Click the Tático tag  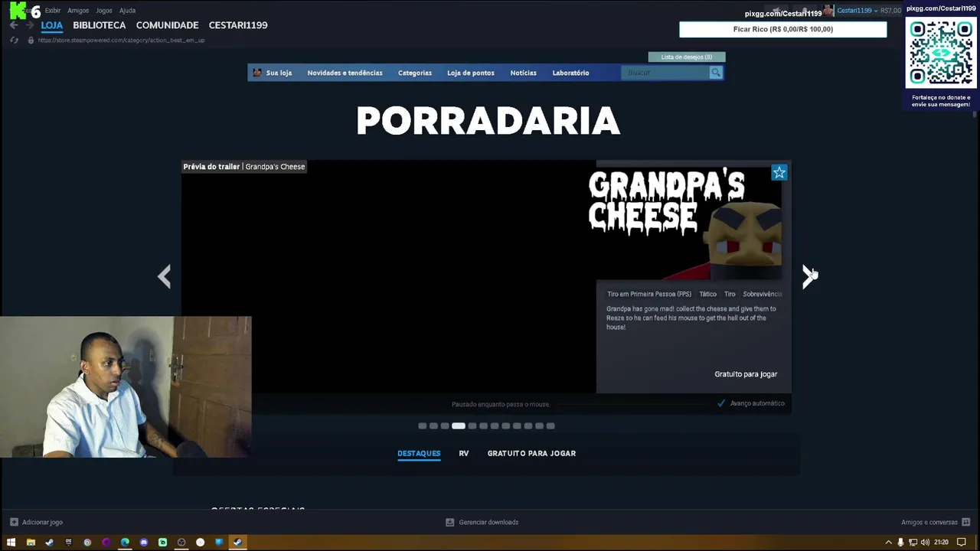pos(708,294)
